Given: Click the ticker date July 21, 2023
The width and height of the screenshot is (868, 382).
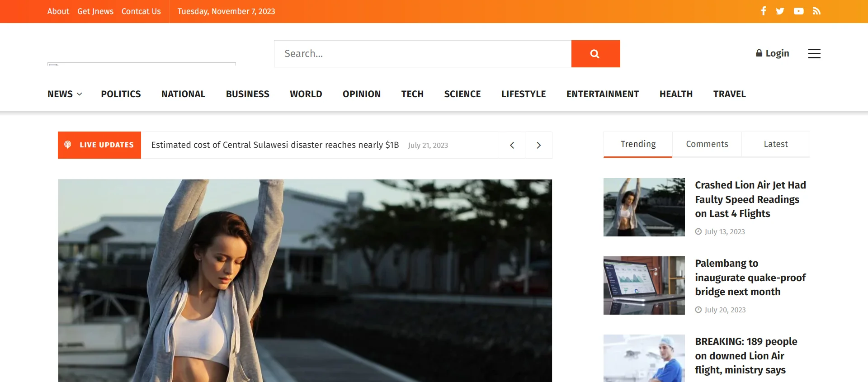Looking at the screenshot, I should (x=428, y=146).
